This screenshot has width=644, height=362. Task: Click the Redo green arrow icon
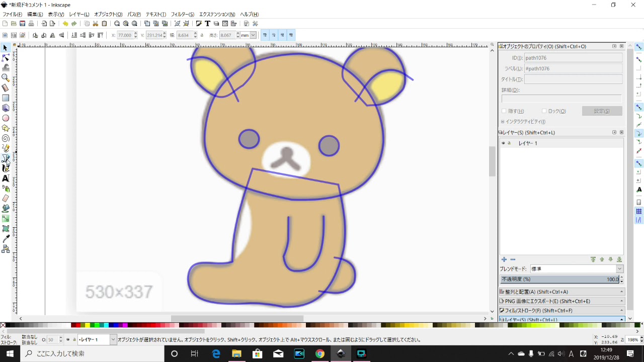(x=74, y=24)
